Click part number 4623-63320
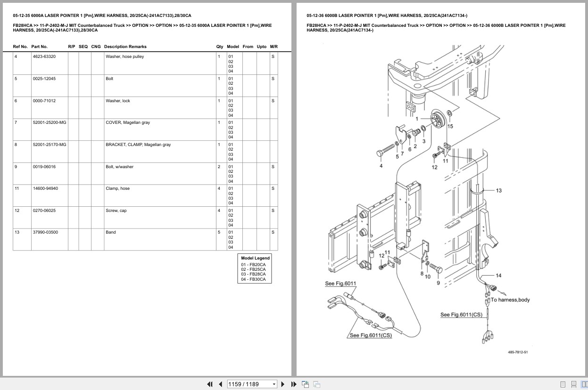The image size is (588, 390). point(44,57)
